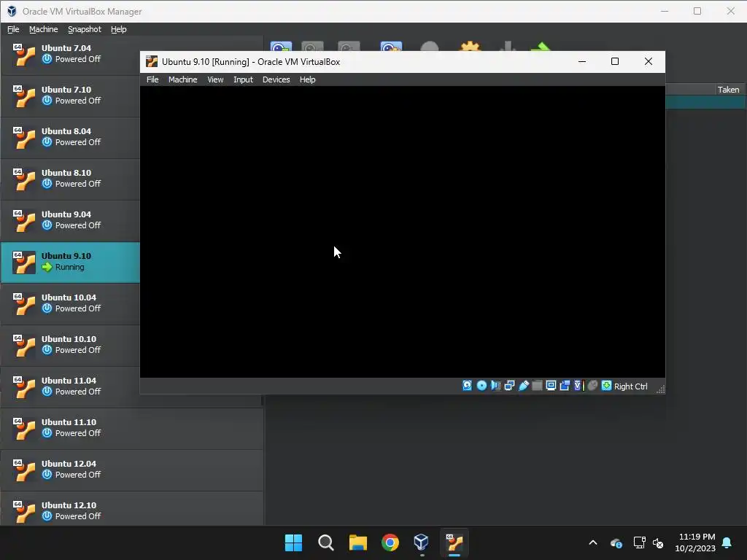Screen dimensions: 747x560
Task: Click the display settings indicator icon
Action: tap(551, 386)
